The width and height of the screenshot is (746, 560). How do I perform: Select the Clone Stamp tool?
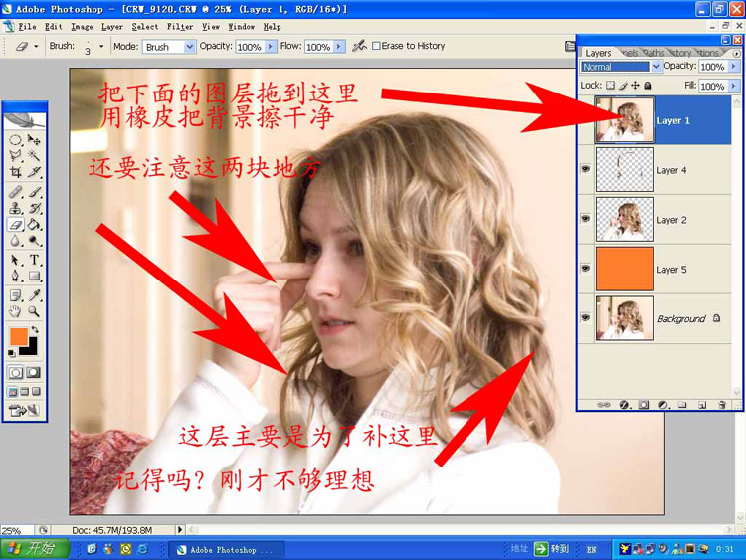coord(15,209)
